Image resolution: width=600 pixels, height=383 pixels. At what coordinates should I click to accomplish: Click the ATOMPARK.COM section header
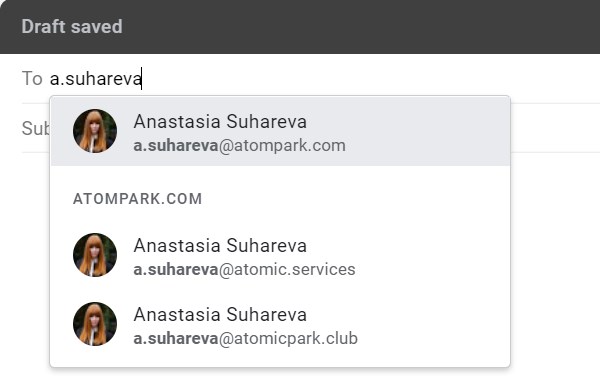pyautogui.click(x=137, y=199)
